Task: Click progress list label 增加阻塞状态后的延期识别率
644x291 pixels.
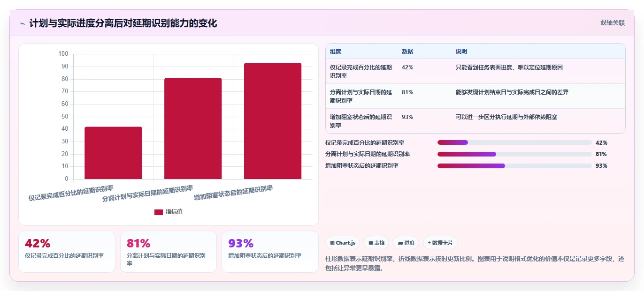Action: pos(362,166)
